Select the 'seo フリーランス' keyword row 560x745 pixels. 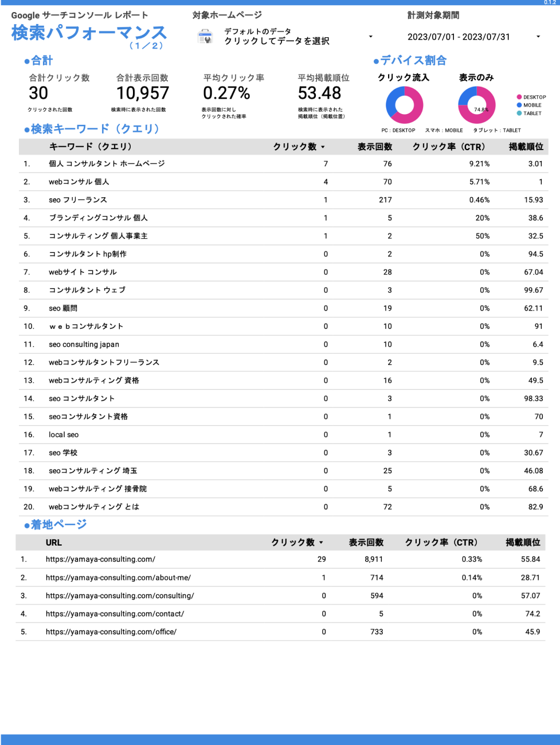pyautogui.click(x=78, y=200)
